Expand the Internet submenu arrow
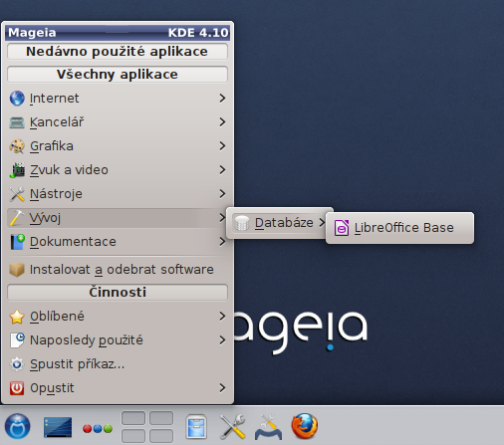The height and width of the screenshot is (445, 504). pyautogui.click(x=222, y=99)
